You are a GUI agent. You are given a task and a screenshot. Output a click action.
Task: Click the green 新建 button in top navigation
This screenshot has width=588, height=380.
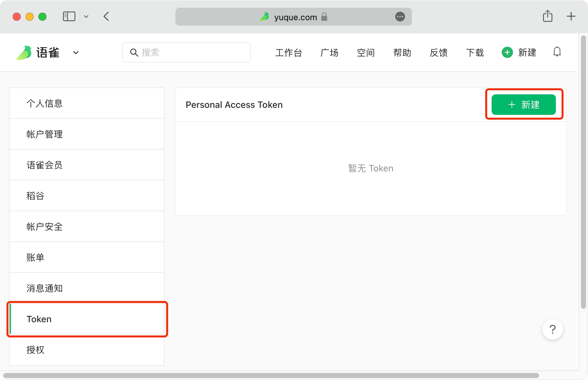tap(519, 52)
